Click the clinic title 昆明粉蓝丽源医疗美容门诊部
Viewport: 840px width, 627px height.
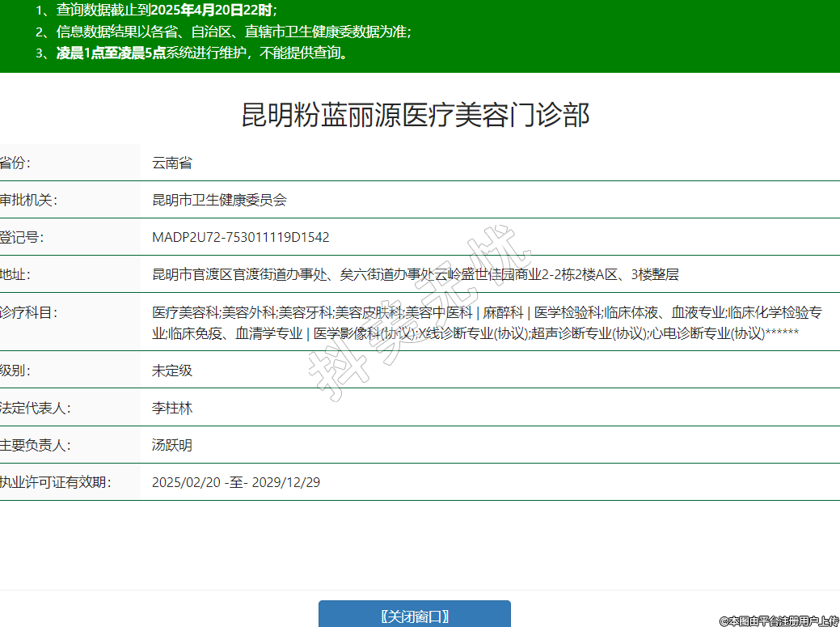[416, 116]
